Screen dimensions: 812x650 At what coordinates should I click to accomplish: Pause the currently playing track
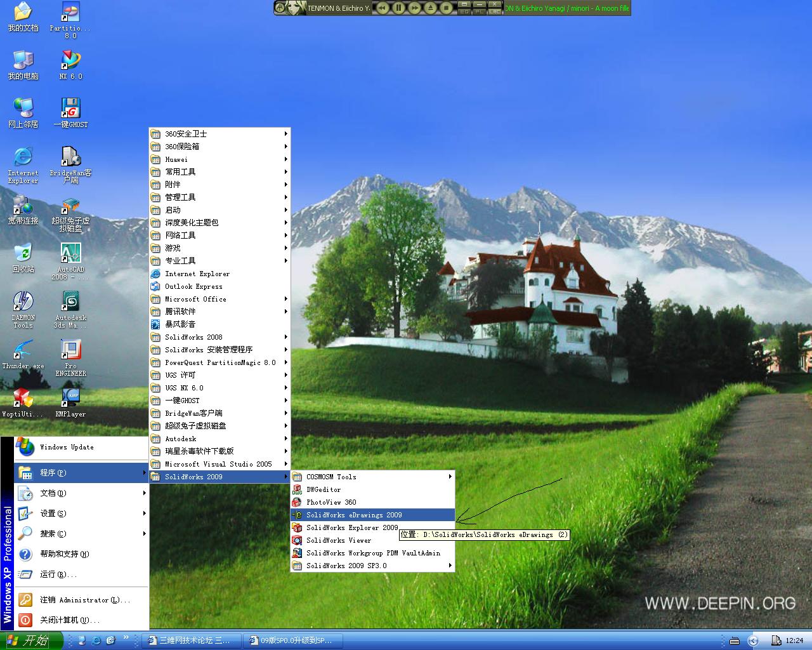coord(398,8)
